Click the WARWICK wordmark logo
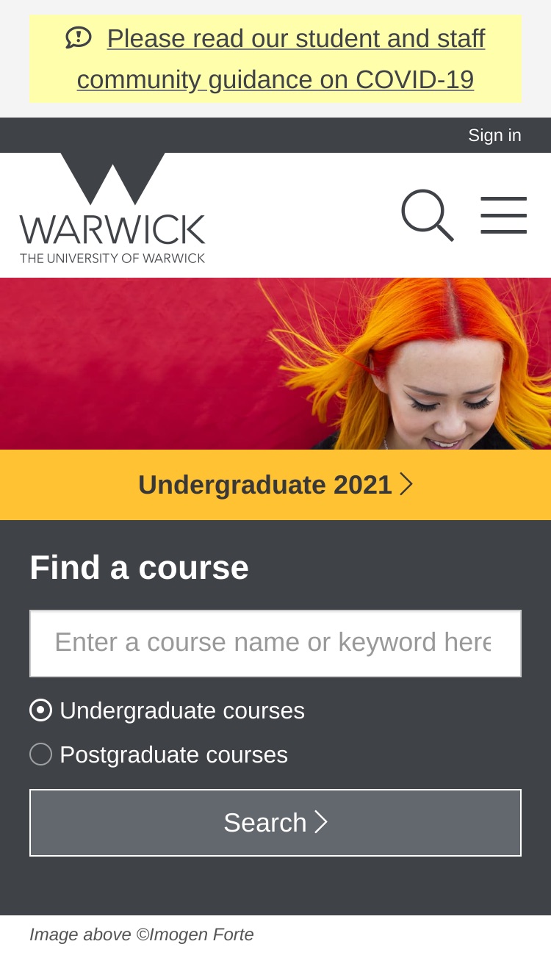The height and width of the screenshot is (980, 551). pyautogui.click(x=112, y=229)
